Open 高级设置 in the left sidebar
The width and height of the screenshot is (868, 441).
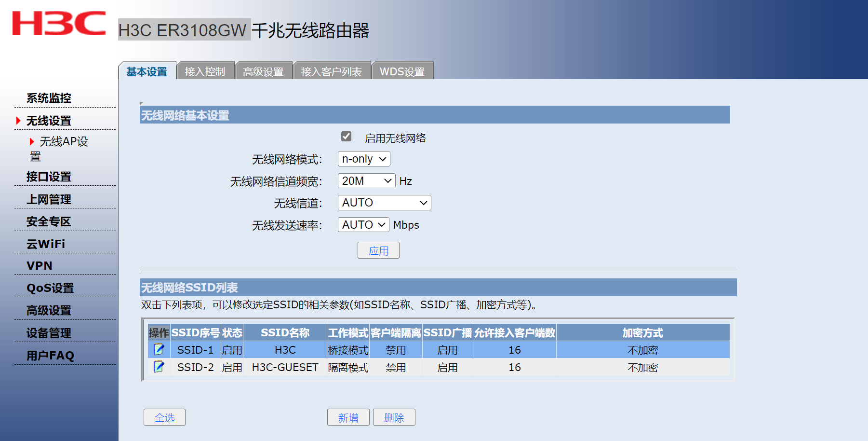point(49,310)
